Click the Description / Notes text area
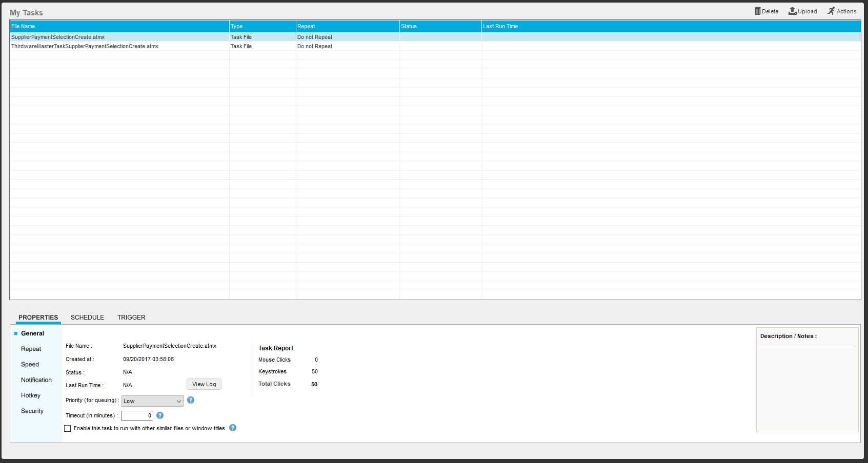Image resolution: width=868 pixels, height=463 pixels. (808, 389)
